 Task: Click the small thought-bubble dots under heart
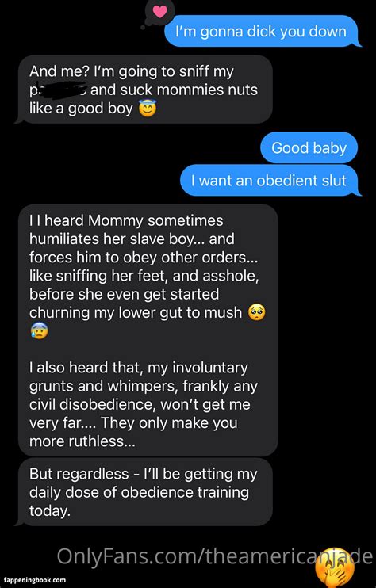[x=144, y=25]
